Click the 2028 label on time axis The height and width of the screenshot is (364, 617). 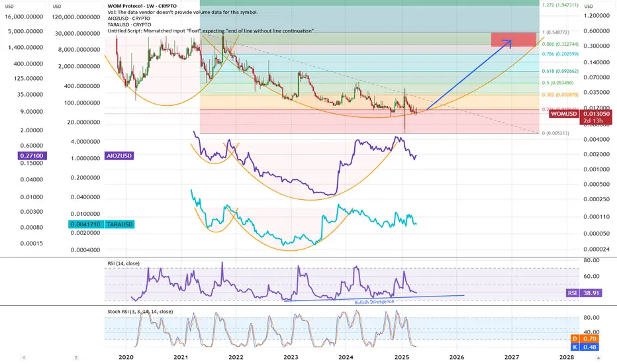(x=566, y=357)
